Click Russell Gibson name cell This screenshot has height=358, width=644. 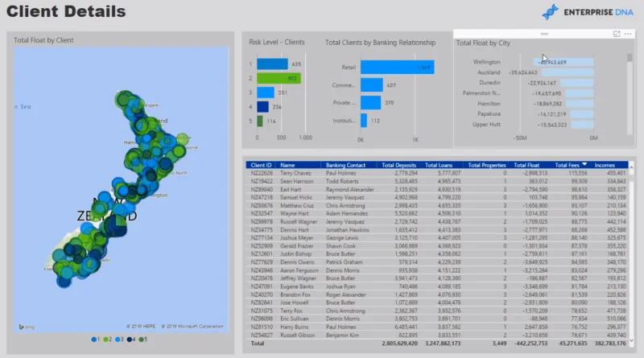point(297,335)
